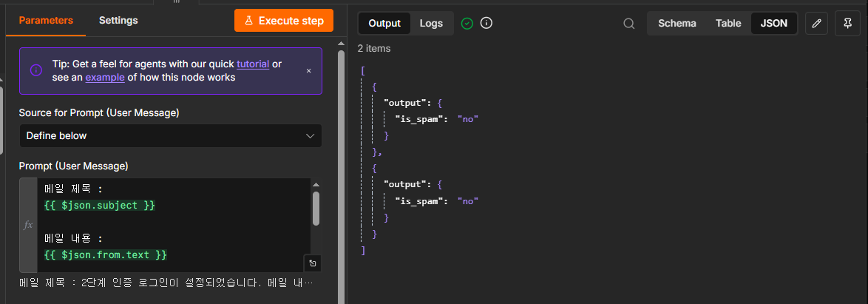The image size is (868, 304).
Task: Click the Execute step button
Action: tap(284, 21)
